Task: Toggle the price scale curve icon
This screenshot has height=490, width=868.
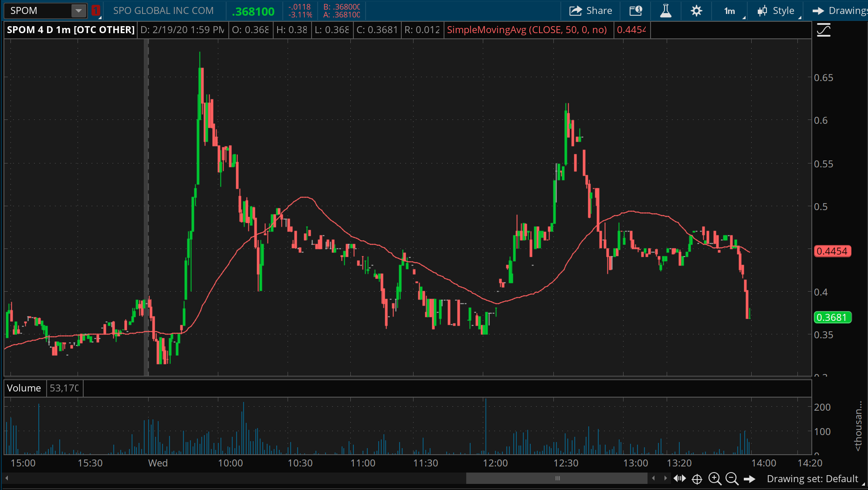Action: pyautogui.click(x=823, y=30)
